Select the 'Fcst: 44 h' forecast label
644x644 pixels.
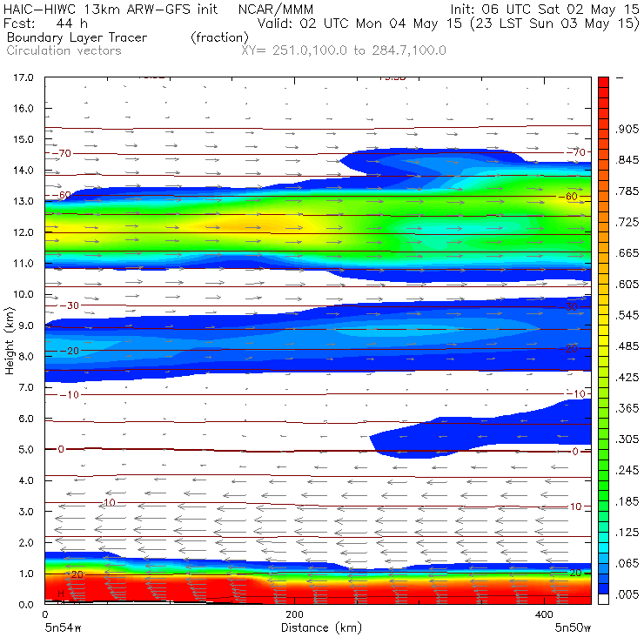point(45,23)
